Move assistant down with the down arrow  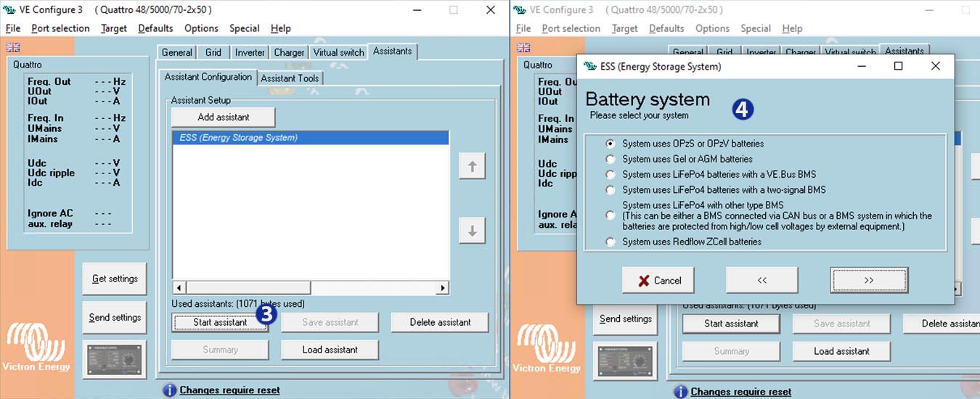tap(472, 231)
